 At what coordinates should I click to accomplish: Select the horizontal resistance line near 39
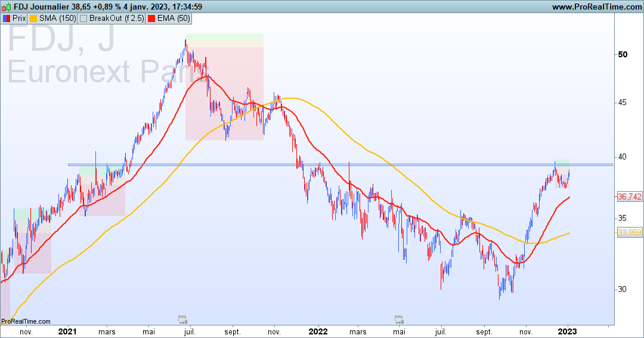(340, 165)
